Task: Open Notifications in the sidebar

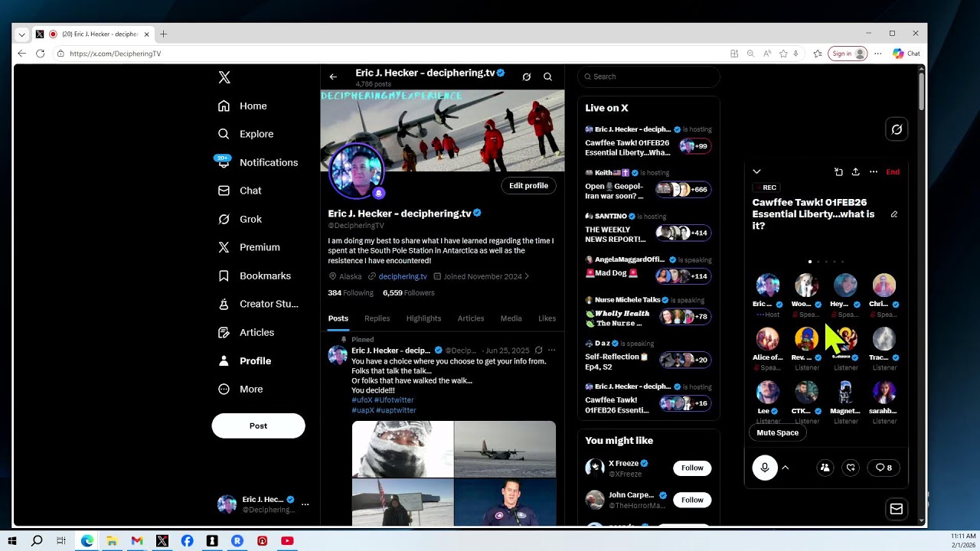Action: [x=258, y=162]
